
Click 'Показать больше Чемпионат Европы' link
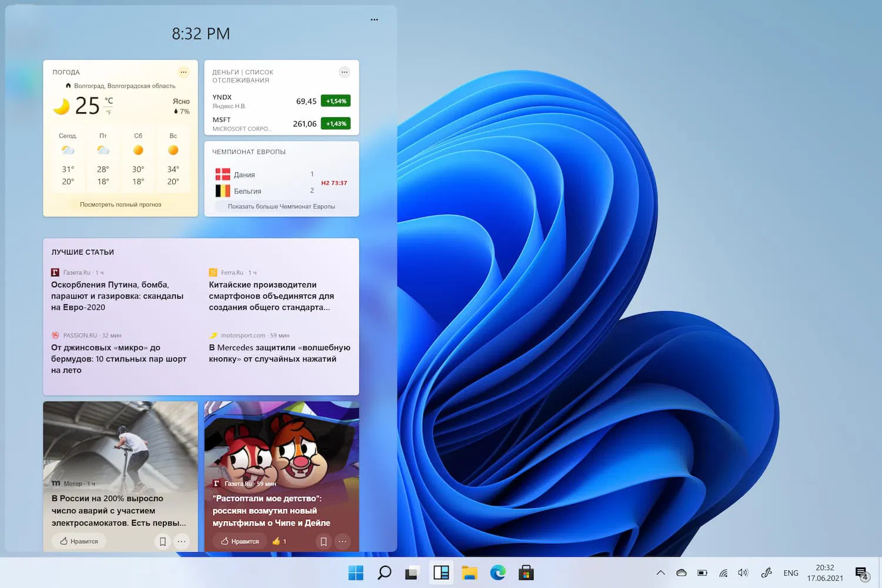pyautogui.click(x=281, y=206)
